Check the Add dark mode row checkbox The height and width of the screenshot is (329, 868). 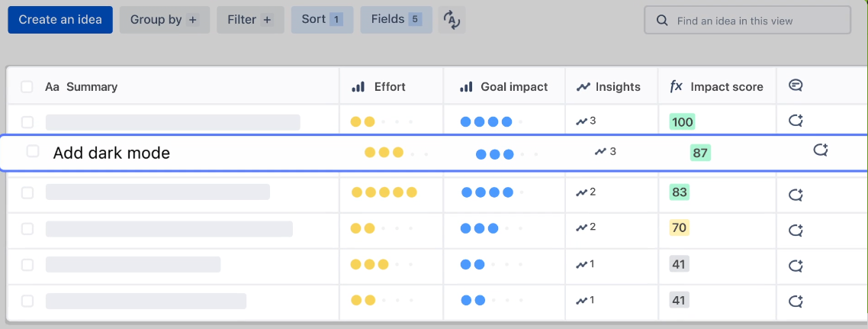tap(33, 151)
